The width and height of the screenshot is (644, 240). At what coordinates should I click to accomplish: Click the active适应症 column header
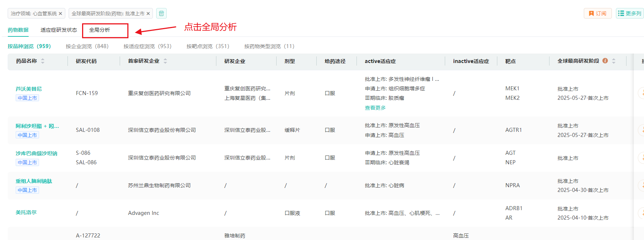tap(380, 61)
